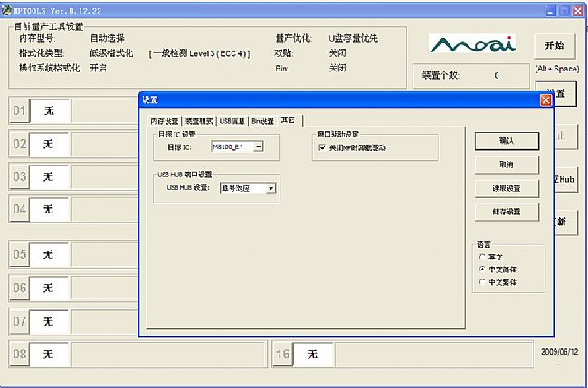Click the 一般检测 Level 3 (ECC 4) text
The height and width of the screenshot is (388, 588).
200,53
